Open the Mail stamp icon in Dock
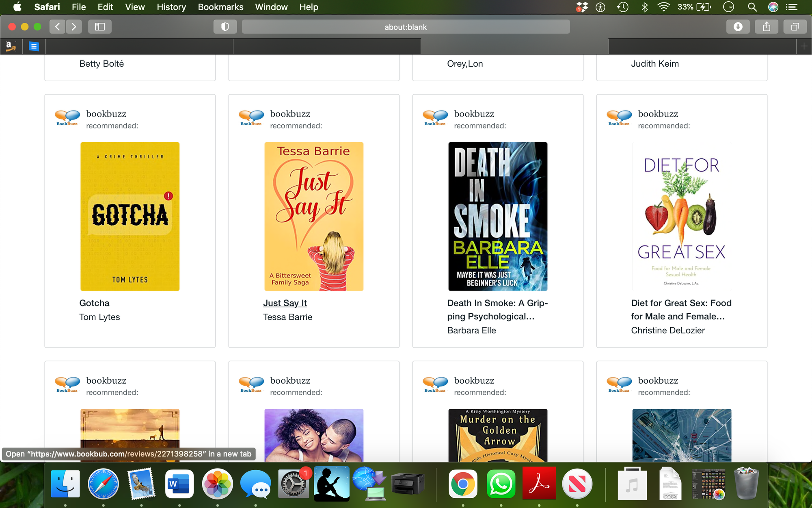Image resolution: width=812 pixels, height=508 pixels. pyautogui.click(x=141, y=484)
